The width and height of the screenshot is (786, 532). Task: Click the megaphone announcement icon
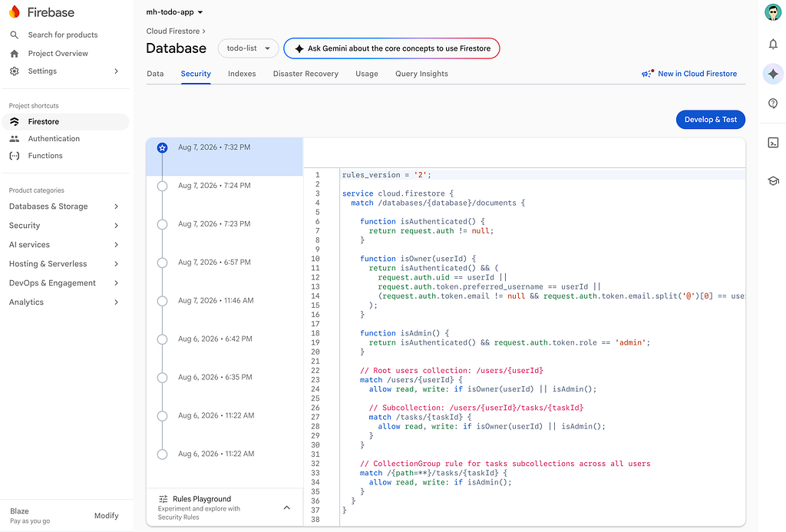[648, 74]
